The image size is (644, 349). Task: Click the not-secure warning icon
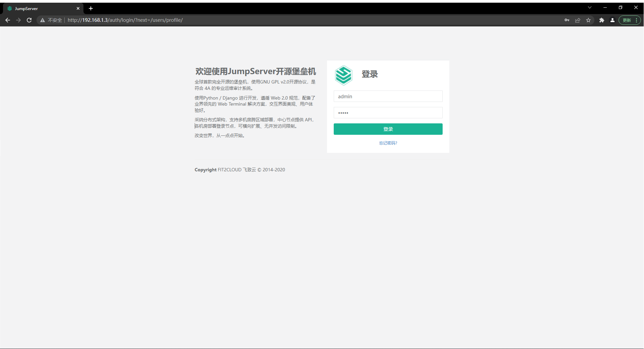pyautogui.click(x=43, y=20)
